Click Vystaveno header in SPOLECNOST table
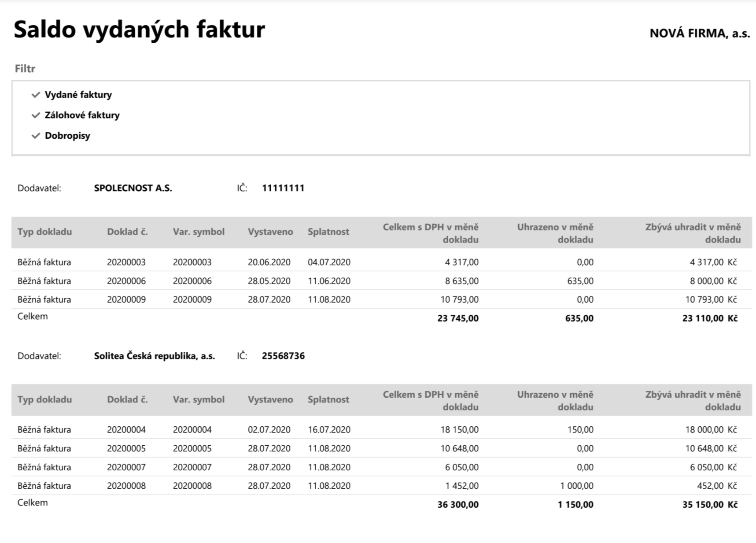This screenshot has width=756, height=543. tap(270, 232)
